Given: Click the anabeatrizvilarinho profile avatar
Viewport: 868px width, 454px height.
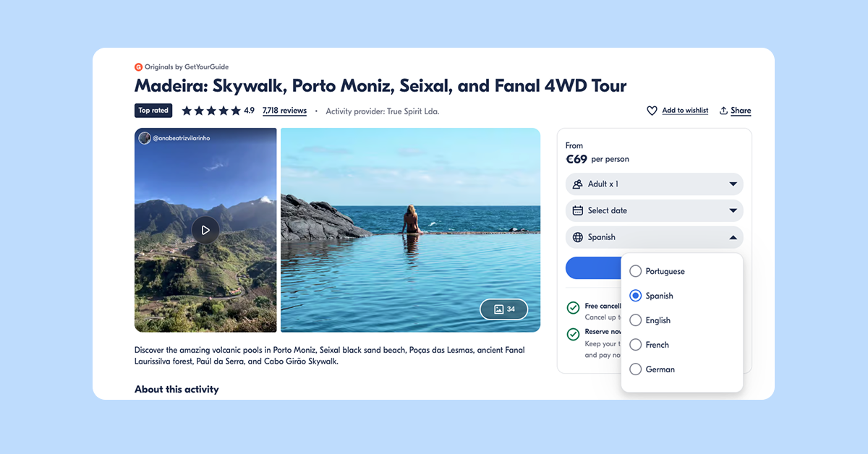Looking at the screenshot, I should pyautogui.click(x=145, y=138).
